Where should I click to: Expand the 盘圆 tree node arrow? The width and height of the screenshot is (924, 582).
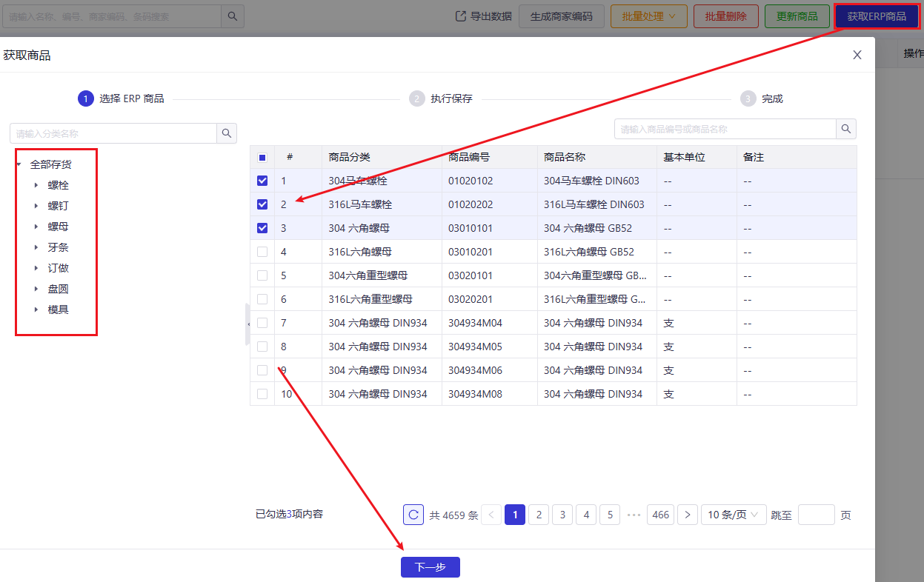pos(36,289)
